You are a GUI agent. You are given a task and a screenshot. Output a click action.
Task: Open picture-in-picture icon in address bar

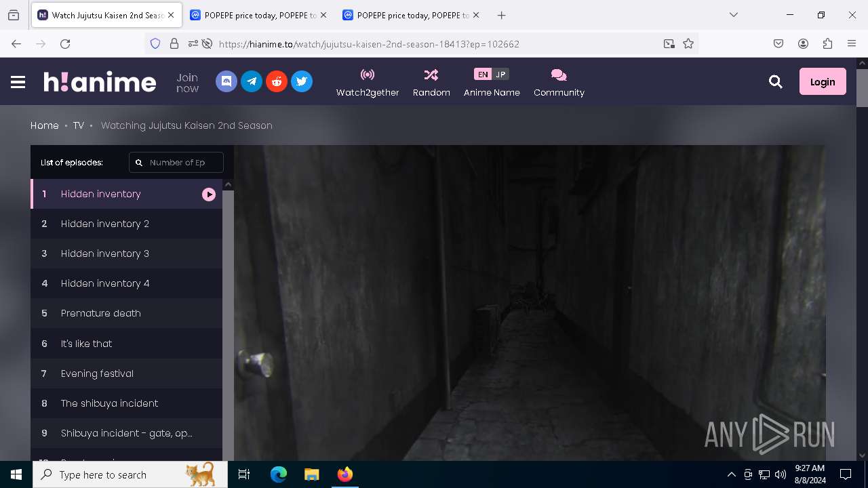point(669,43)
